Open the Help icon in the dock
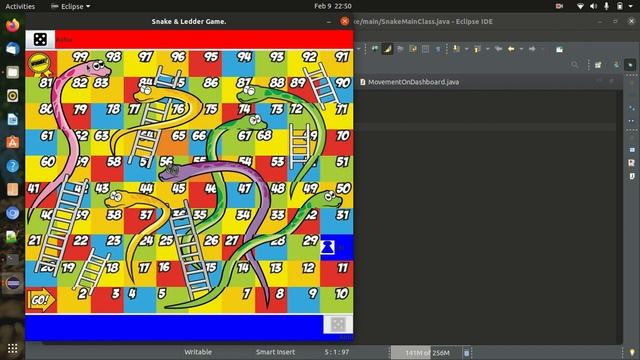 (13, 166)
